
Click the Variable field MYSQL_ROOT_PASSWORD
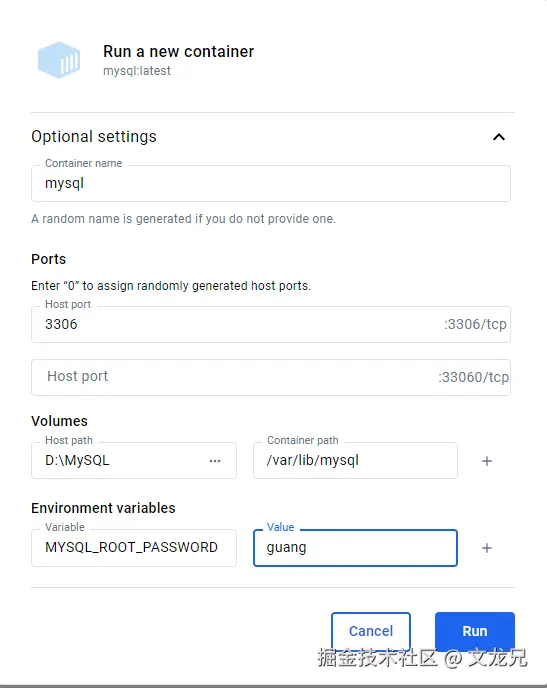(134, 548)
